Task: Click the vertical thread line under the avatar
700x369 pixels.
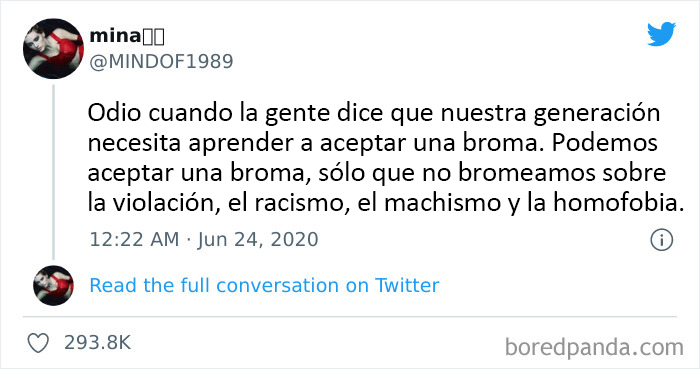Action: 54,172
